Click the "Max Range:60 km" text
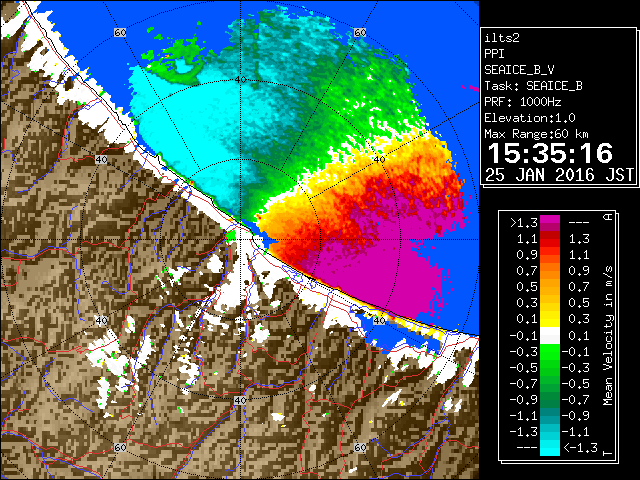Image resolution: width=640 pixels, height=480 pixels. (537, 134)
